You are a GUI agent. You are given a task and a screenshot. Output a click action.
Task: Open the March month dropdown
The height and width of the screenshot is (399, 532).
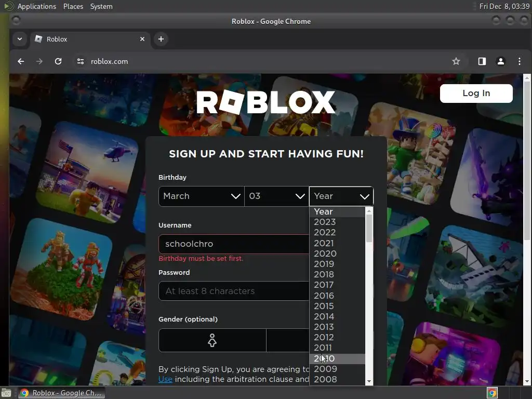201,196
